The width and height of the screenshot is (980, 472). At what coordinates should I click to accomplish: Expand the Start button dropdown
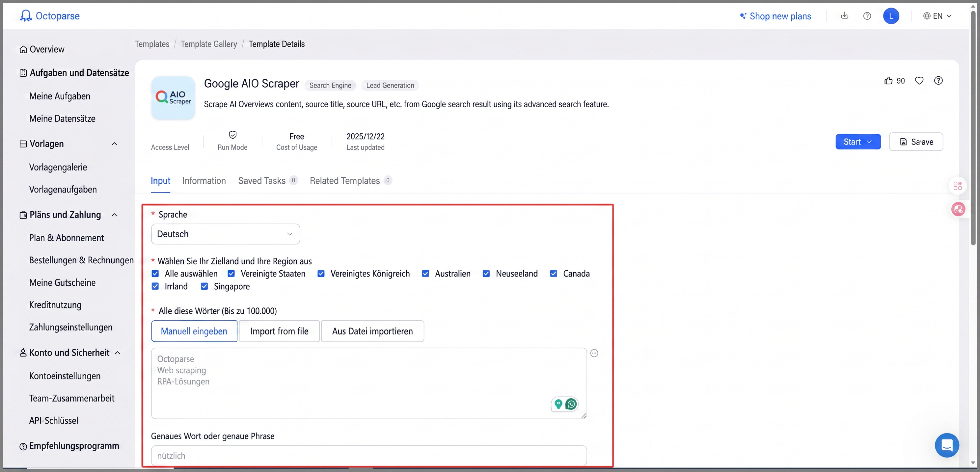tap(869, 142)
